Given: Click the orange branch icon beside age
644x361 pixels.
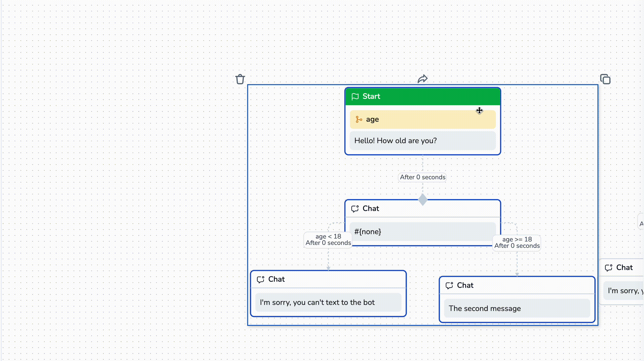Looking at the screenshot, I should (359, 120).
